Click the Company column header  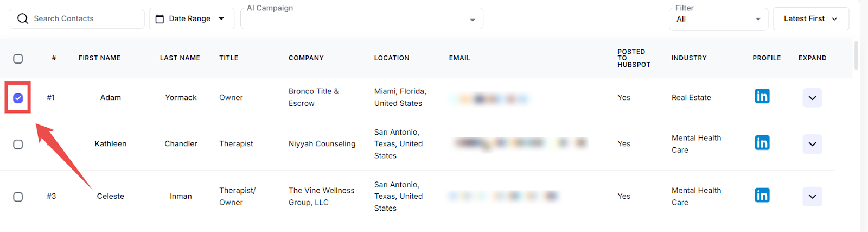click(x=306, y=58)
